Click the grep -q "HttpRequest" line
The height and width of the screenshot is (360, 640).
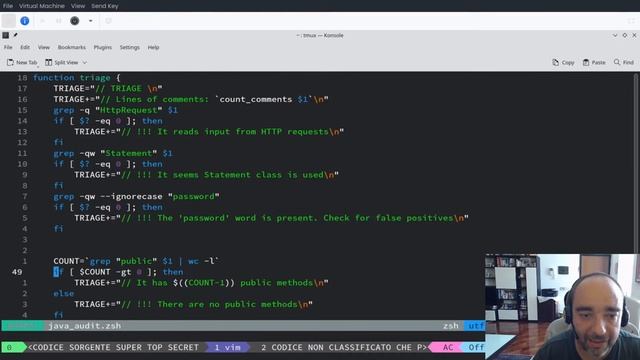pos(116,110)
